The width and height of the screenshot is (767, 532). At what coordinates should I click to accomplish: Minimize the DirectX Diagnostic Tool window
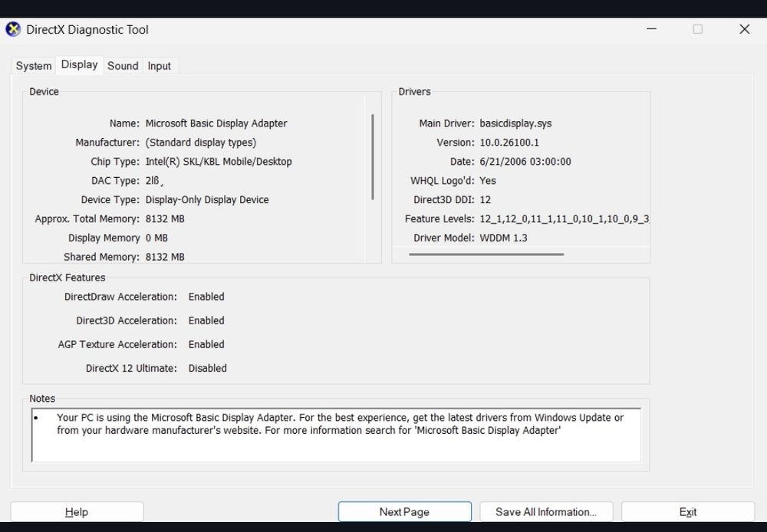(651, 29)
